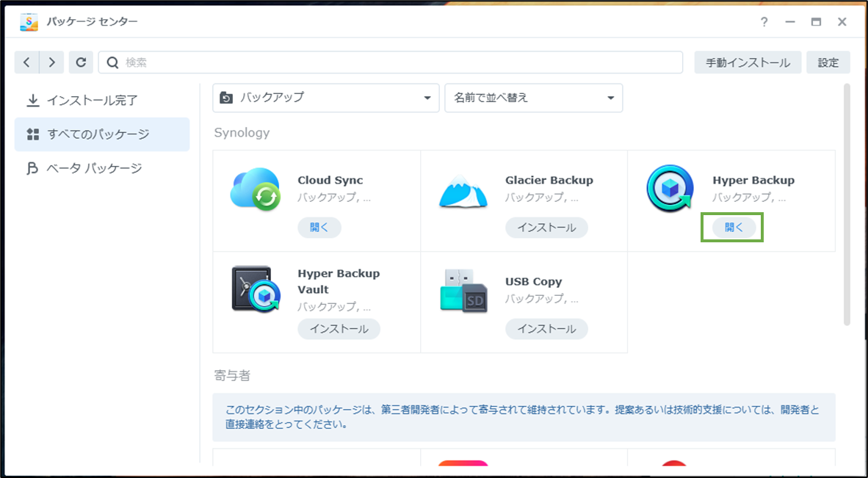Image resolution: width=868 pixels, height=478 pixels.
Task: Click the grid icon beside すべてのパッケージ
Action: tap(33, 134)
